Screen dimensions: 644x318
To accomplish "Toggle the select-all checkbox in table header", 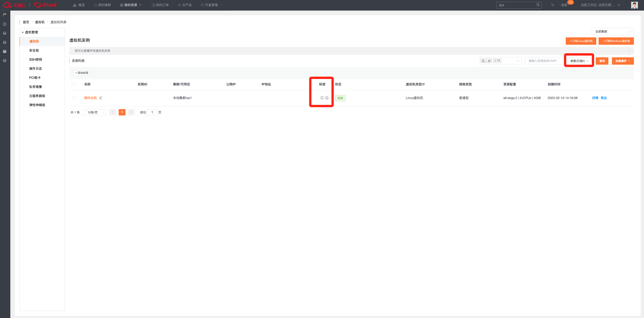I will (x=73, y=84).
